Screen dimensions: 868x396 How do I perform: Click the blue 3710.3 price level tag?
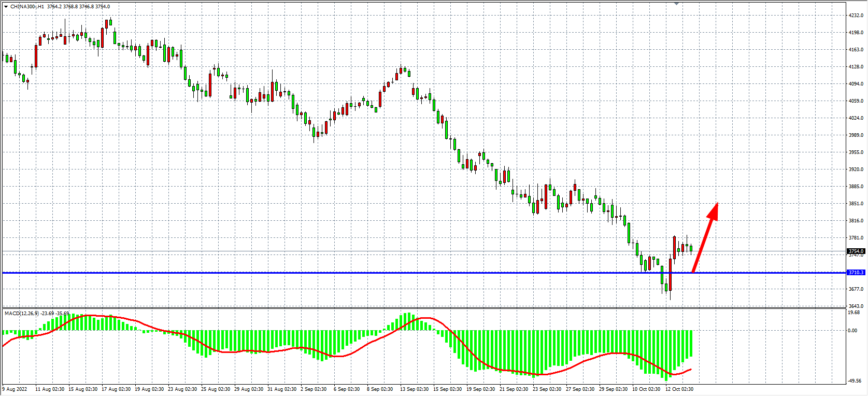(x=856, y=273)
